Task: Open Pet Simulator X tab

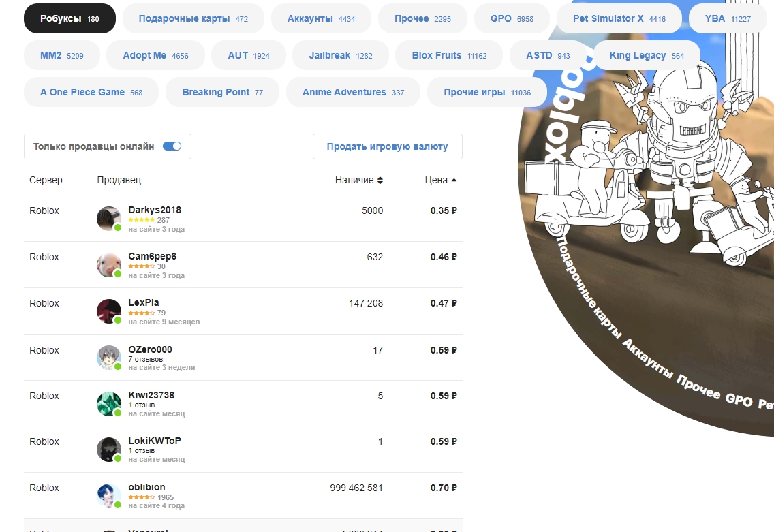Action: [619, 19]
